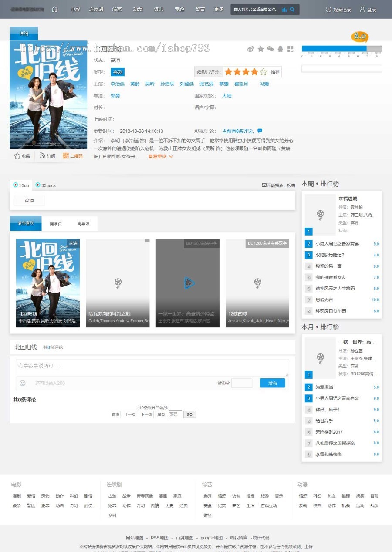Open monthly rank 为爱担当
392x552 pixels.
pyautogui.click(x=324, y=387)
